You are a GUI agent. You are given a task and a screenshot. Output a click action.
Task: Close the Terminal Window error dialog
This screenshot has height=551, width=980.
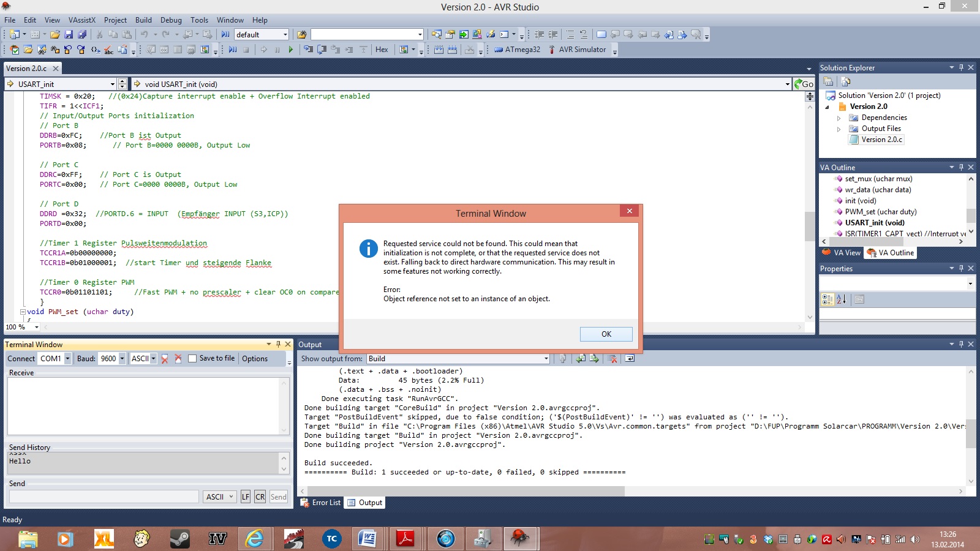point(629,211)
